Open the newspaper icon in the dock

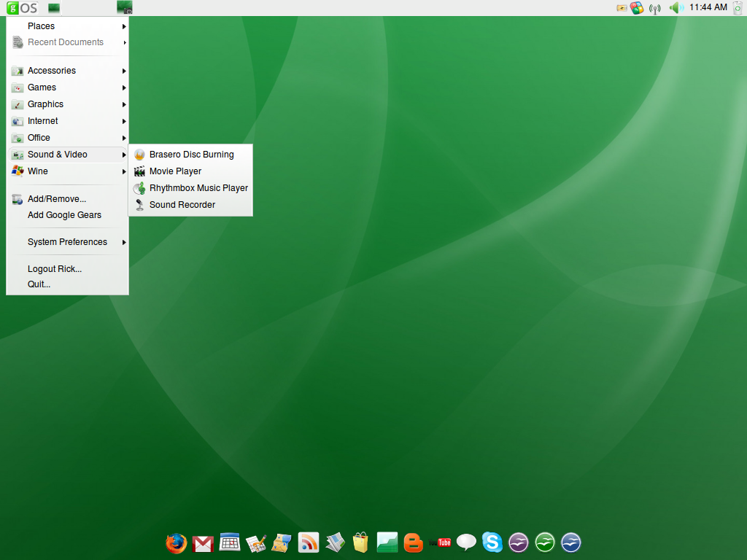click(336, 542)
